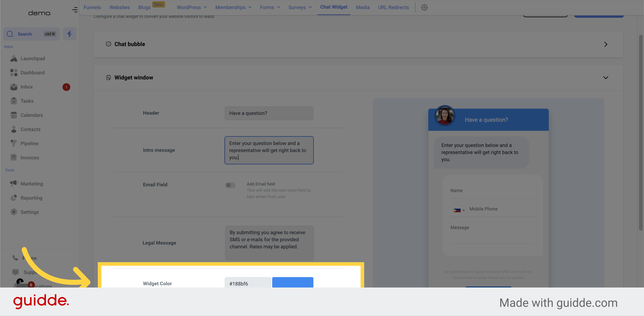Expand the Chat bubble section
Viewport: 644px width, 316px height.
605,44
